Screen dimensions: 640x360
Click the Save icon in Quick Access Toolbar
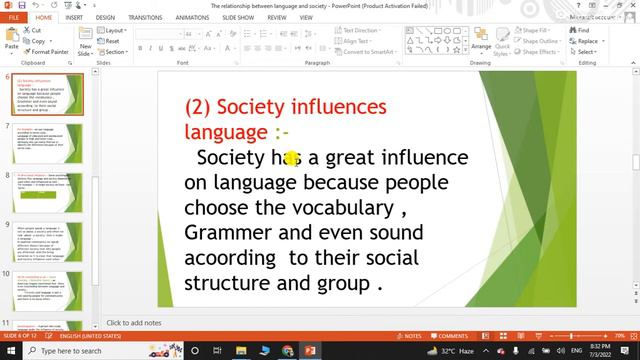coord(22,5)
